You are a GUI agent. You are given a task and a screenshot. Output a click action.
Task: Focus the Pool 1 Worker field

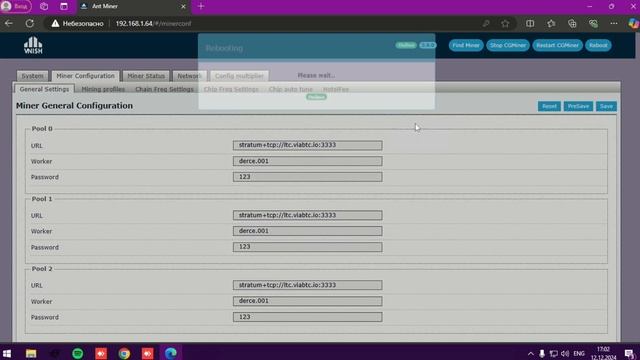point(307,231)
